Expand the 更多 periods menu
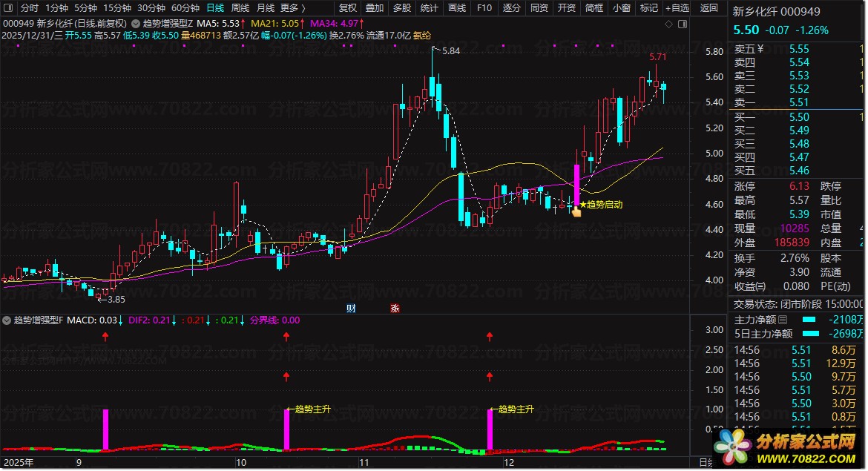The height and width of the screenshot is (471, 868). tap(293, 7)
